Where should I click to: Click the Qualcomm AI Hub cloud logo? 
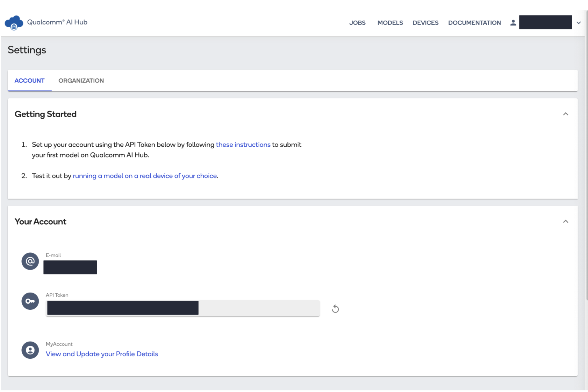coord(14,23)
